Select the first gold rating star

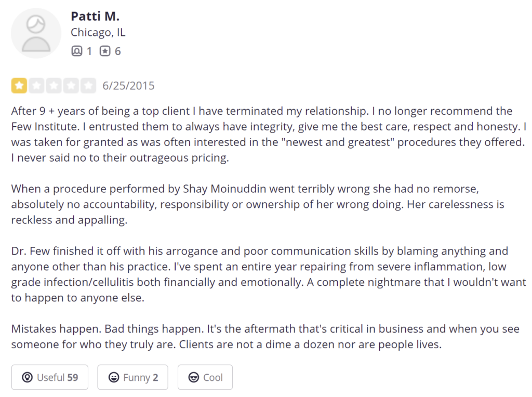[19, 86]
